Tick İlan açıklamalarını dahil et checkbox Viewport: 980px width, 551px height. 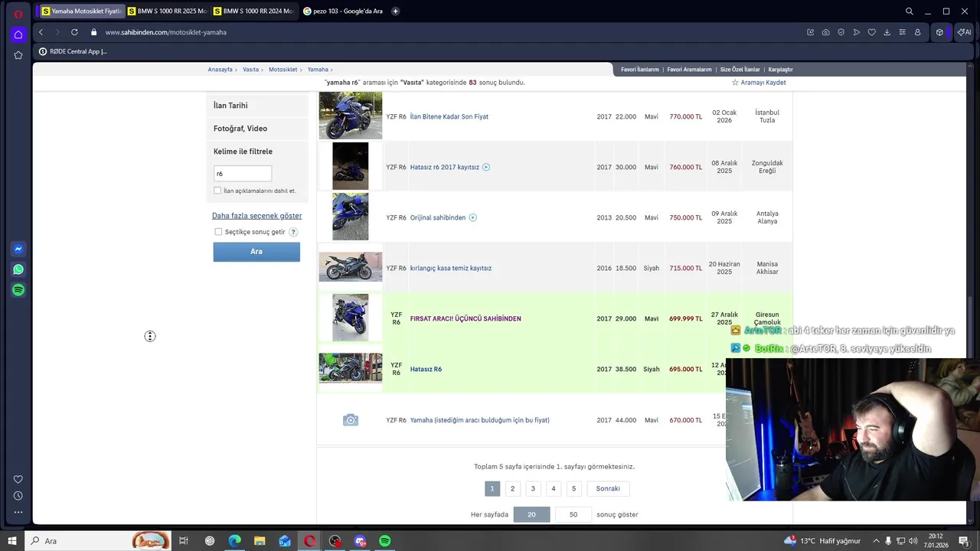pyautogui.click(x=217, y=191)
